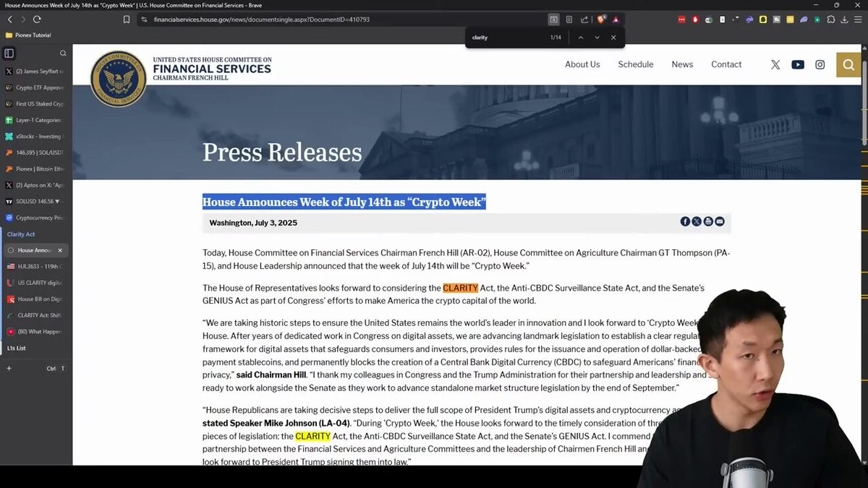Open the Brave Shields lion icon
The image size is (868, 488).
pos(601,20)
